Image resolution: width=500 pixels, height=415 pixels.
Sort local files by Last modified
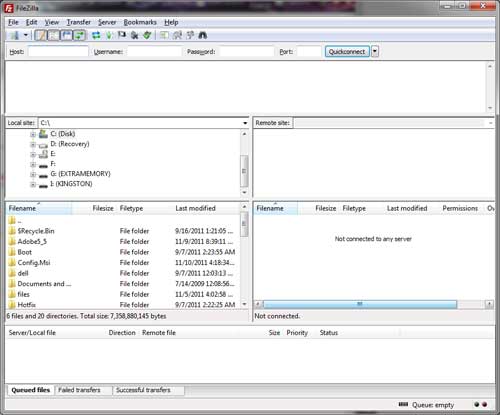click(x=206, y=208)
